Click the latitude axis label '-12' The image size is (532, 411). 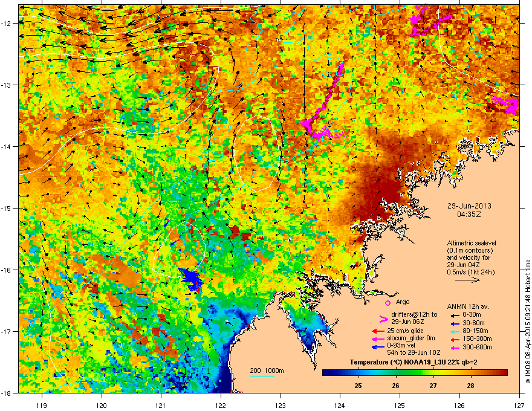pyautogui.click(x=7, y=24)
